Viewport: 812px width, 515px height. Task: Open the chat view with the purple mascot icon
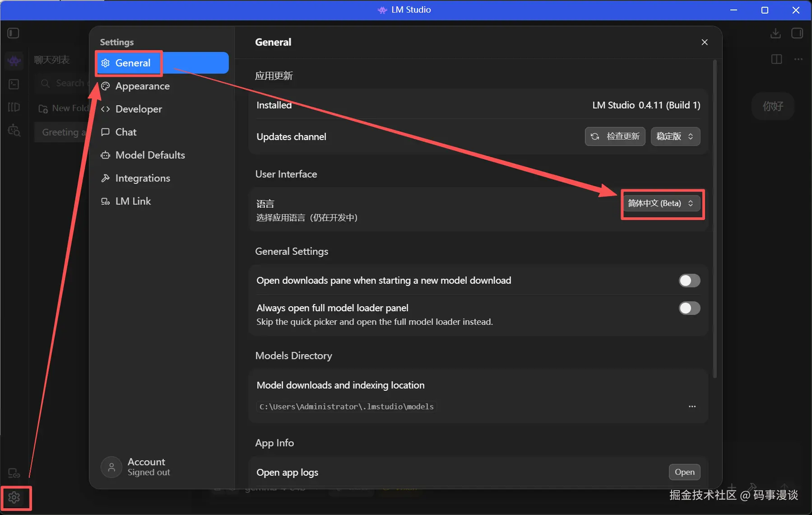coord(14,60)
